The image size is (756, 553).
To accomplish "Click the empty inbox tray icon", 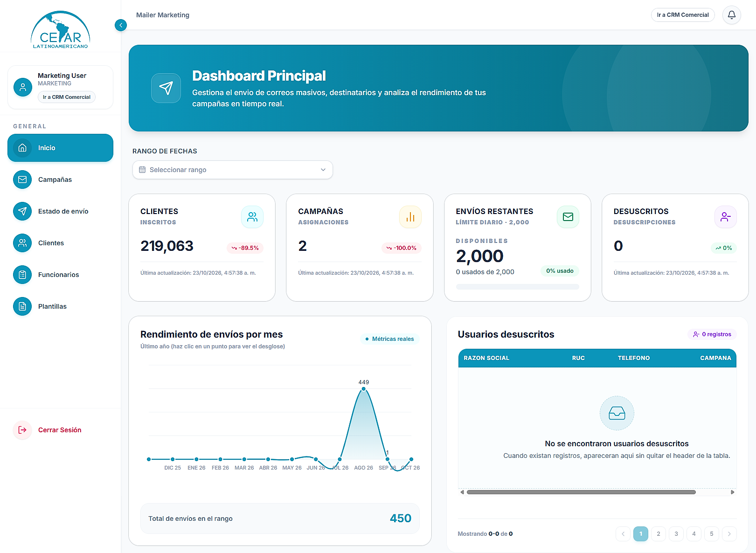I will (617, 413).
